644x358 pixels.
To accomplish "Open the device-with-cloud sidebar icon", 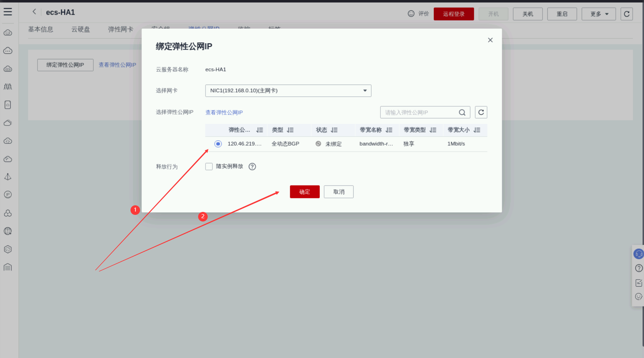I will click(x=8, y=105).
